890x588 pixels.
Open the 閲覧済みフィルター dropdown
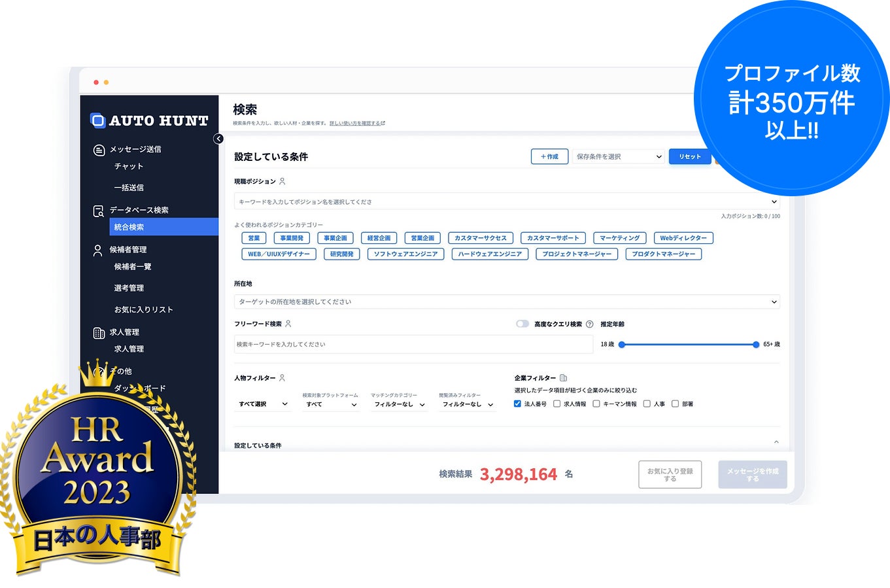click(x=468, y=404)
